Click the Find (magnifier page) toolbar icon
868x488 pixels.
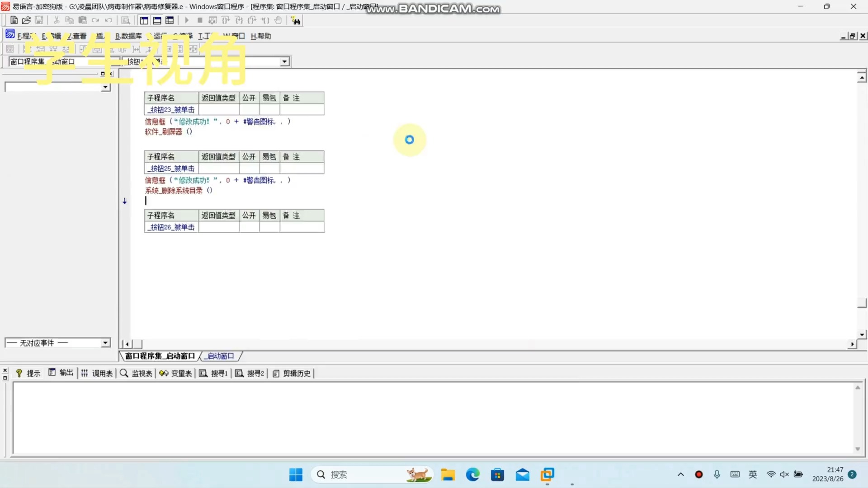[x=126, y=20]
